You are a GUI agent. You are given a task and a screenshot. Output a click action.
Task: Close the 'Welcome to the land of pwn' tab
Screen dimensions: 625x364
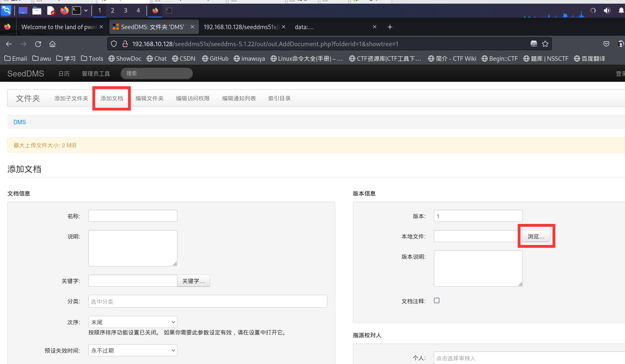tap(101, 27)
